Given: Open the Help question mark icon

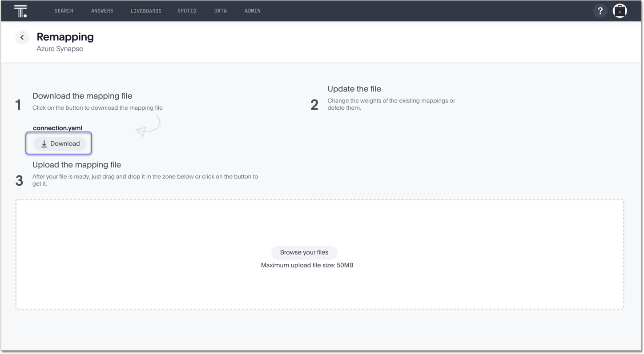Looking at the screenshot, I should click(x=600, y=11).
